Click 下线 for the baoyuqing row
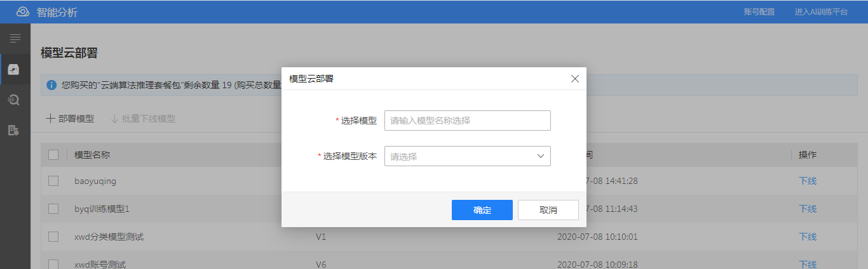868x269 pixels. pos(808,181)
